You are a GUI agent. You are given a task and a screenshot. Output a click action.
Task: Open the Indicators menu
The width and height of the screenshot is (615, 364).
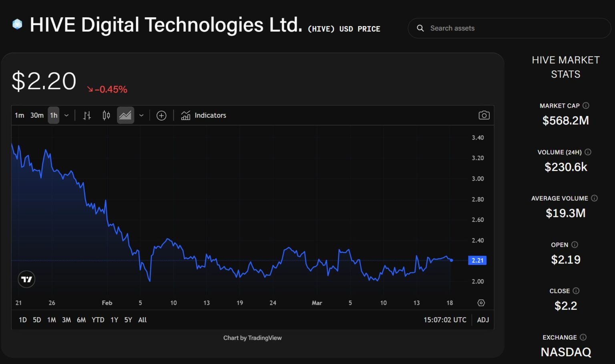tap(203, 115)
